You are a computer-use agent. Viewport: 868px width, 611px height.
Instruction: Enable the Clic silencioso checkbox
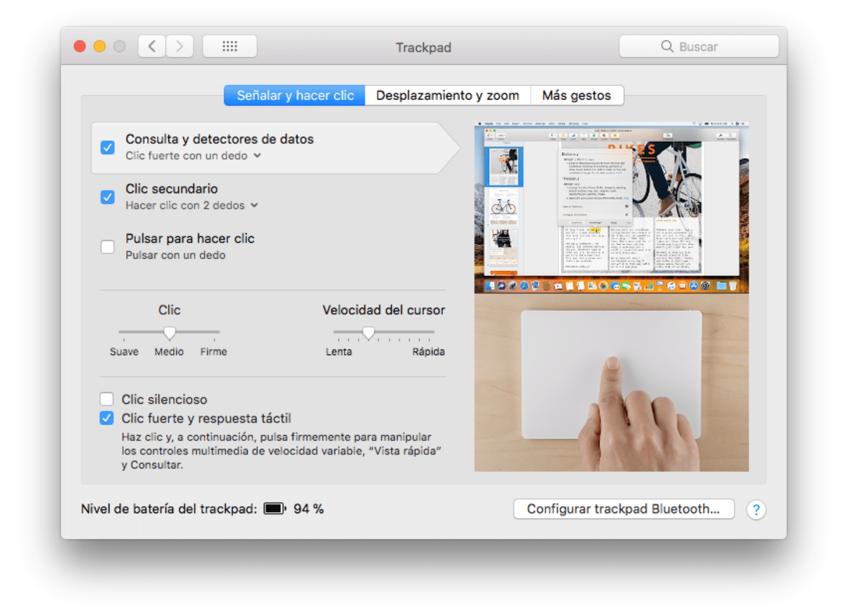point(106,399)
